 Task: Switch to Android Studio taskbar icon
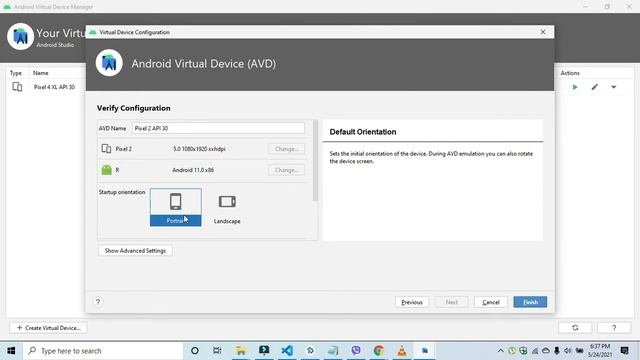425,351
